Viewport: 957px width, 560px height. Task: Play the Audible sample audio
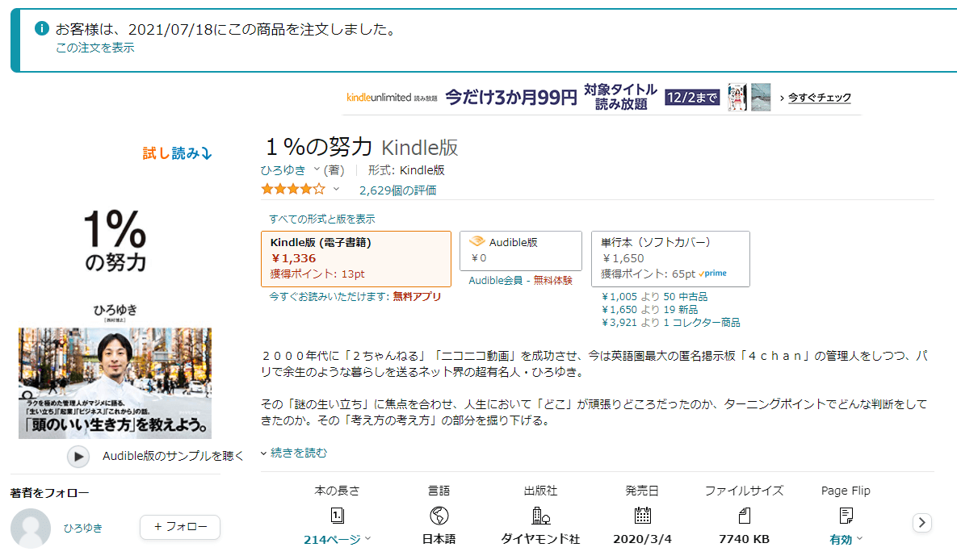coord(78,456)
